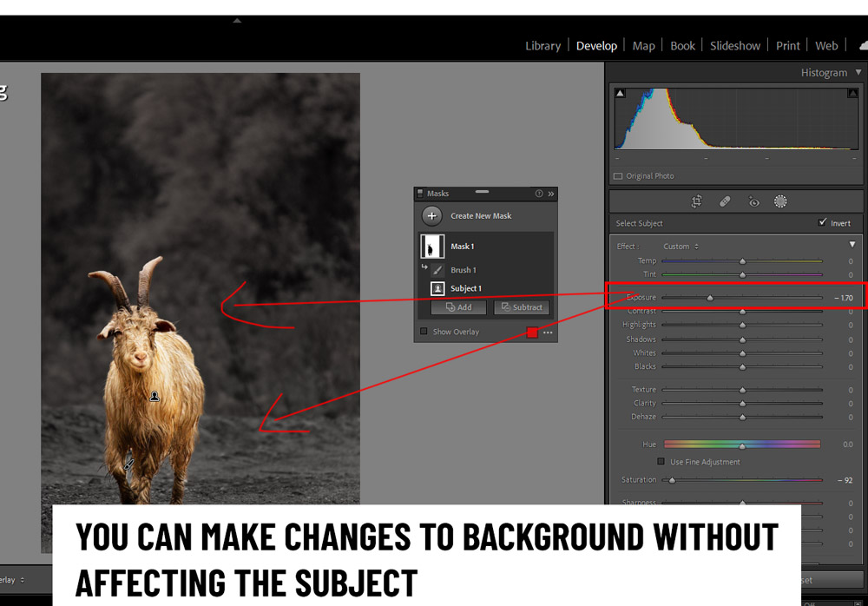Select the Crop Overlay tool icon
This screenshot has height=606, width=868.
click(x=696, y=201)
